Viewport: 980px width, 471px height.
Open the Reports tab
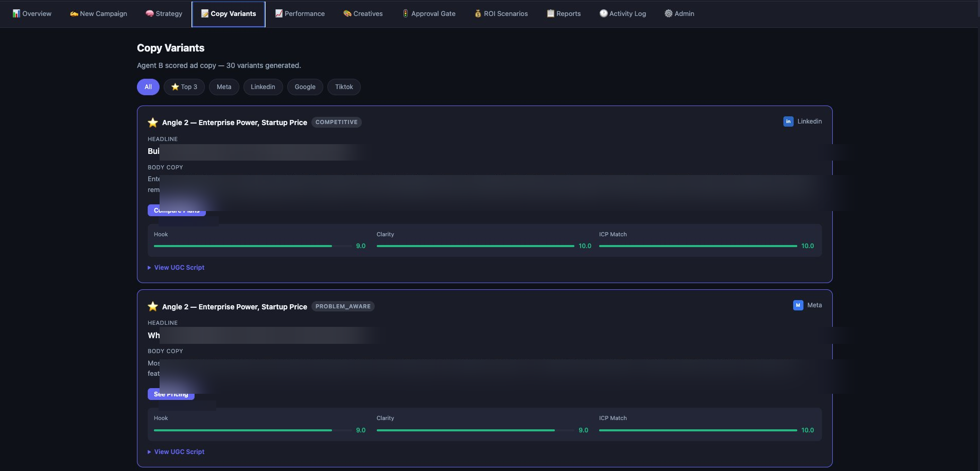click(x=564, y=14)
